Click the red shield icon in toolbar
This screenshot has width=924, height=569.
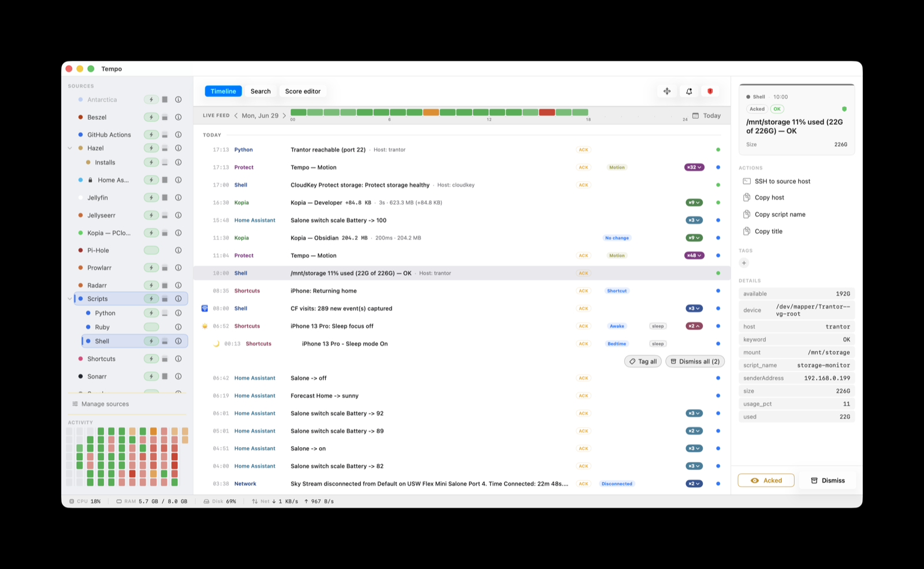(710, 91)
